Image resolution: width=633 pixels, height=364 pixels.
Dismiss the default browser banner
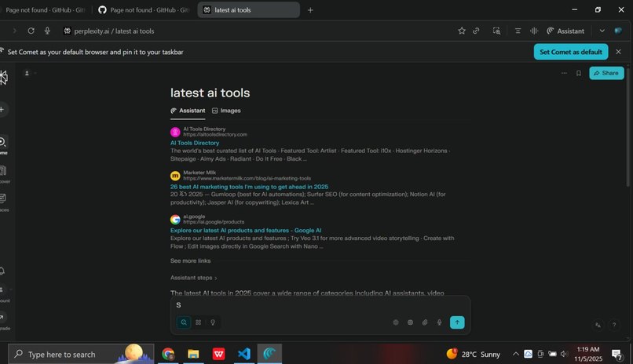[x=618, y=52]
